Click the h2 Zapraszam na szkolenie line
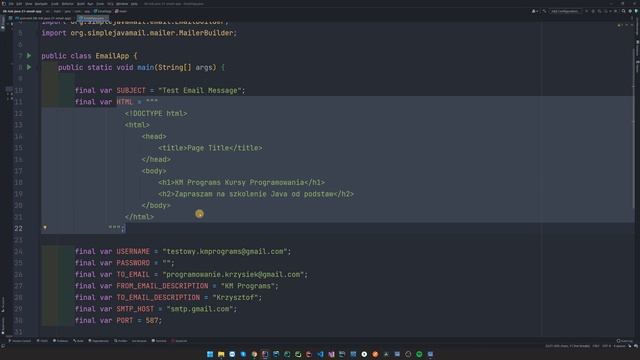The width and height of the screenshot is (640, 360). [256, 194]
